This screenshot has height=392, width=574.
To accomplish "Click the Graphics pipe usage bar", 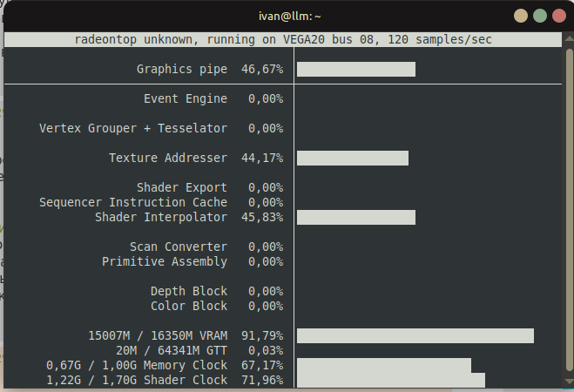I will 356,69.
